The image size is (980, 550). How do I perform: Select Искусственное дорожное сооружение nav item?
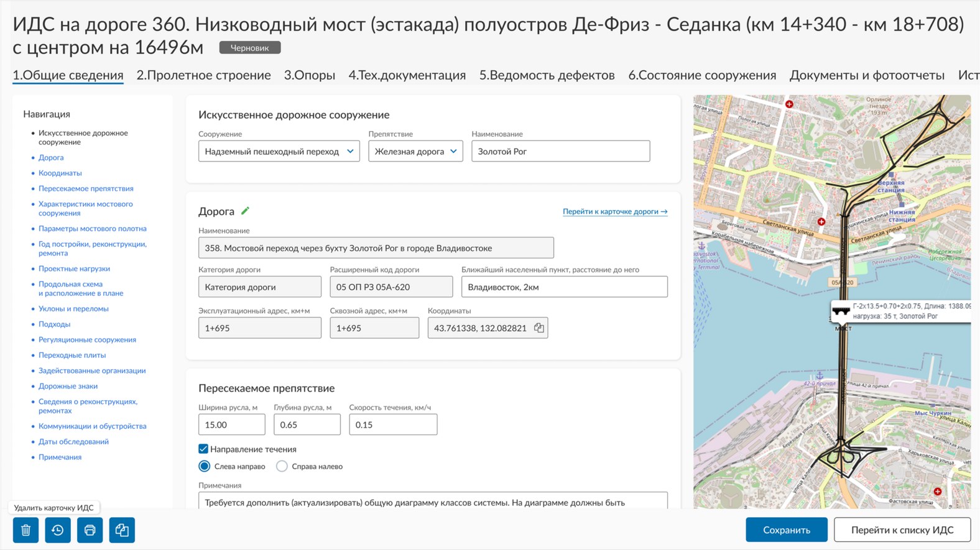83,137
